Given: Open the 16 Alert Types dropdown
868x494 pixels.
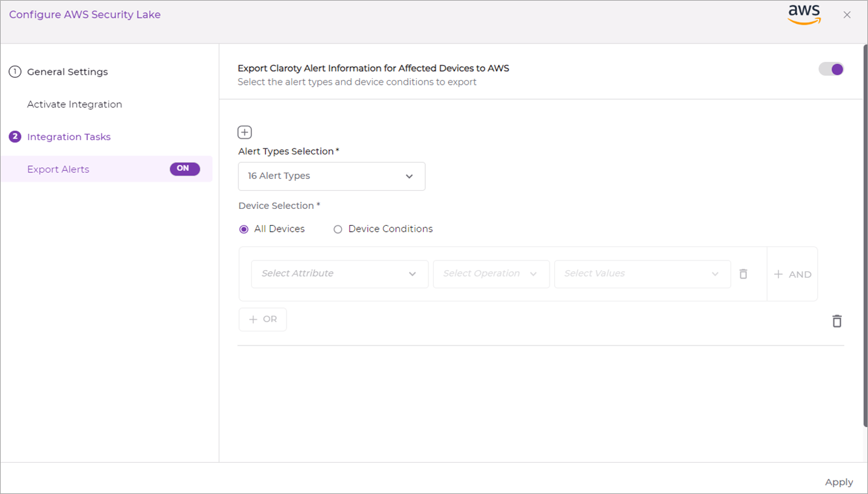Looking at the screenshot, I should 331,176.
